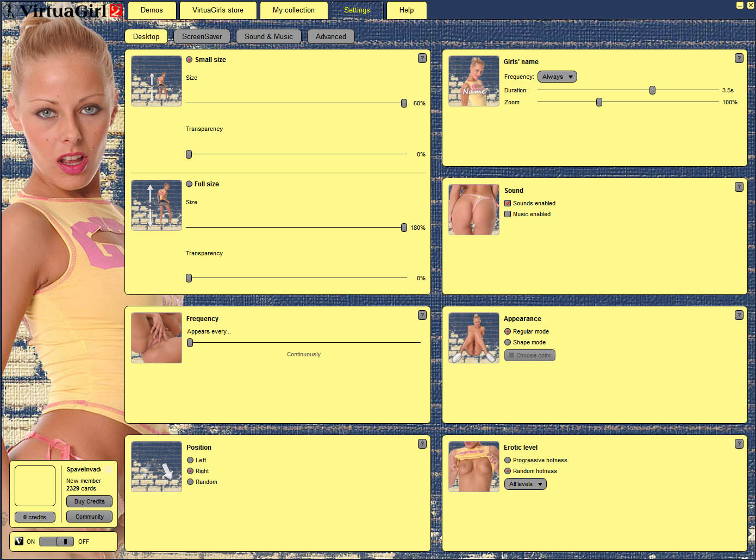The image size is (756, 560).
Task: Open help for the Appearance panel
Action: tap(739, 315)
